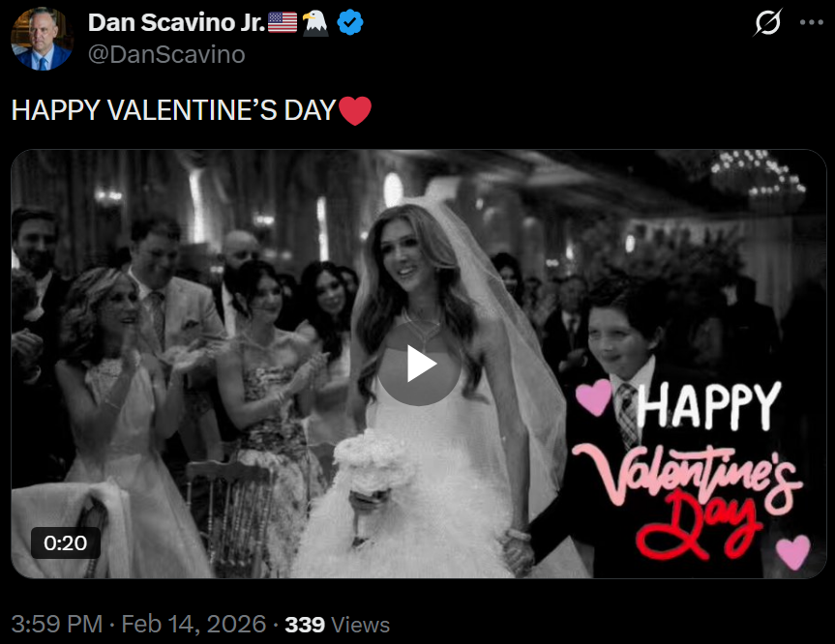Click the white HAPPY overlay text in the video
This screenshot has width=835, height=644.
[709, 405]
